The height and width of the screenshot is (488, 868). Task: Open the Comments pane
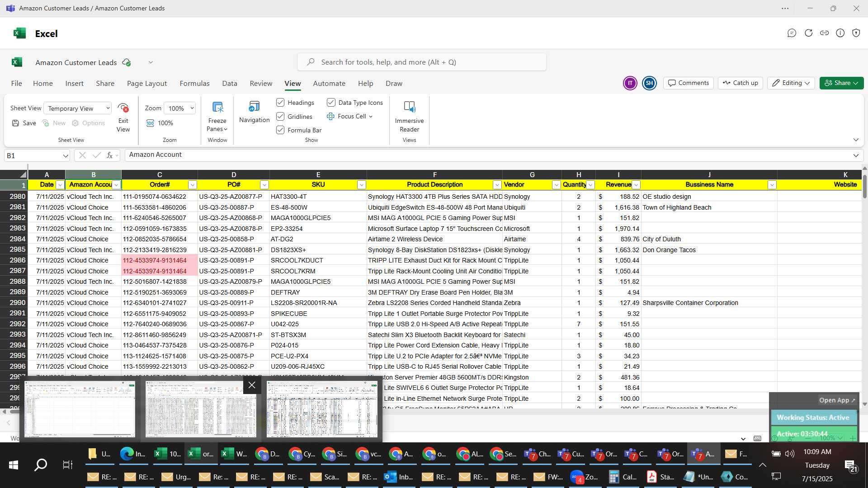click(x=689, y=83)
